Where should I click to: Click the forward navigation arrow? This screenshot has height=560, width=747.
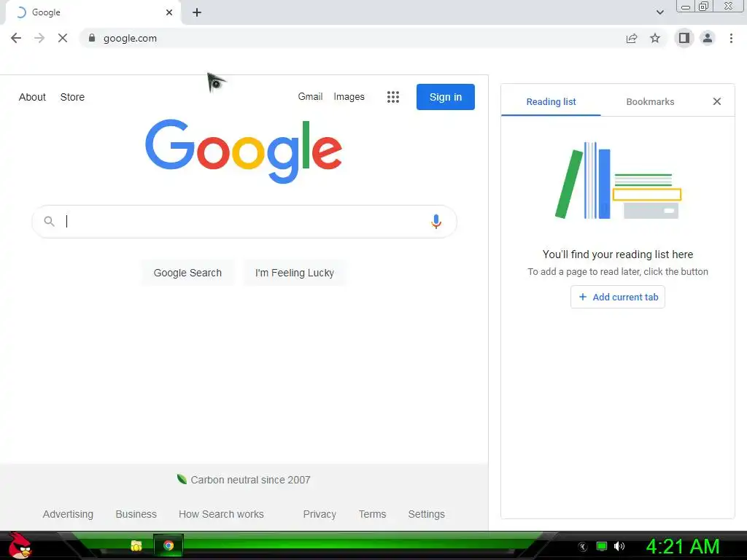click(39, 38)
